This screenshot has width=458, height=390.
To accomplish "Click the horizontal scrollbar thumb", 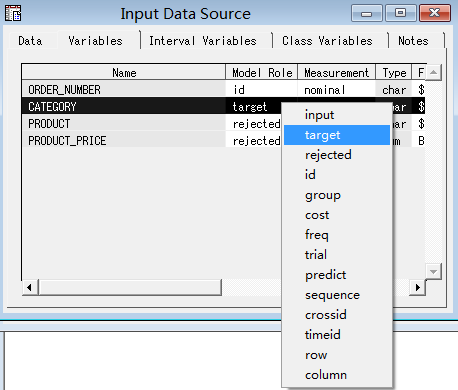I will (130, 287).
